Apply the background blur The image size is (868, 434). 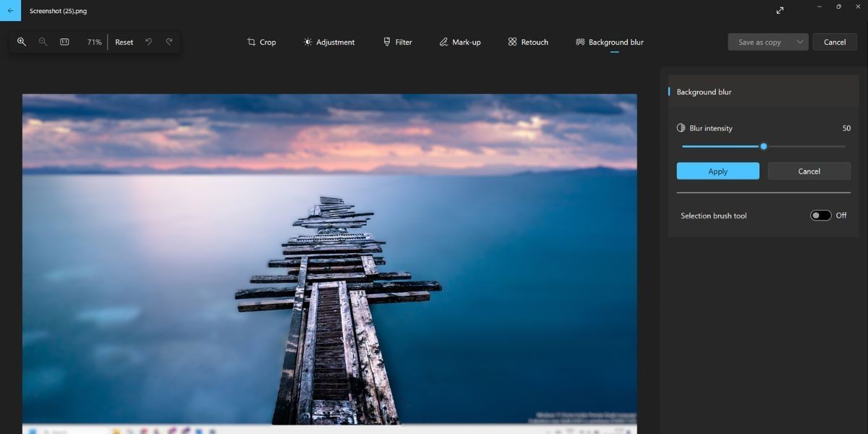click(718, 171)
